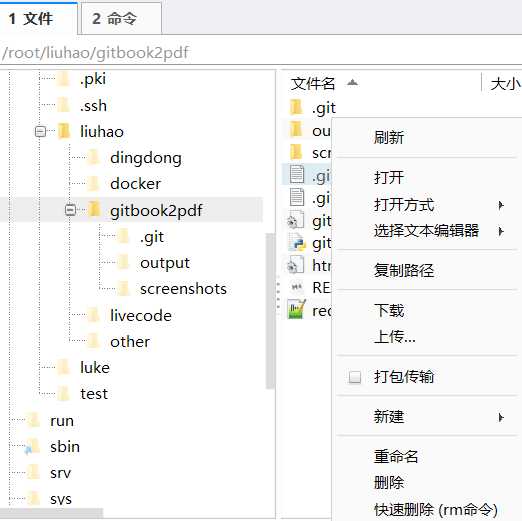This screenshot has height=521, width=522.
Task: Click the gitbook2pdf folder icon in the tree
Action: pos(94,210)
